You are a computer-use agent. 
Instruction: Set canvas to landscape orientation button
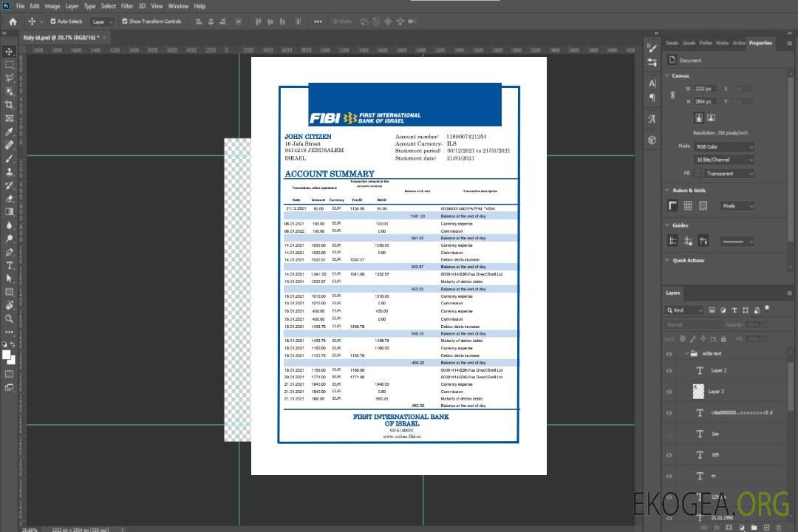coord(711,118)
